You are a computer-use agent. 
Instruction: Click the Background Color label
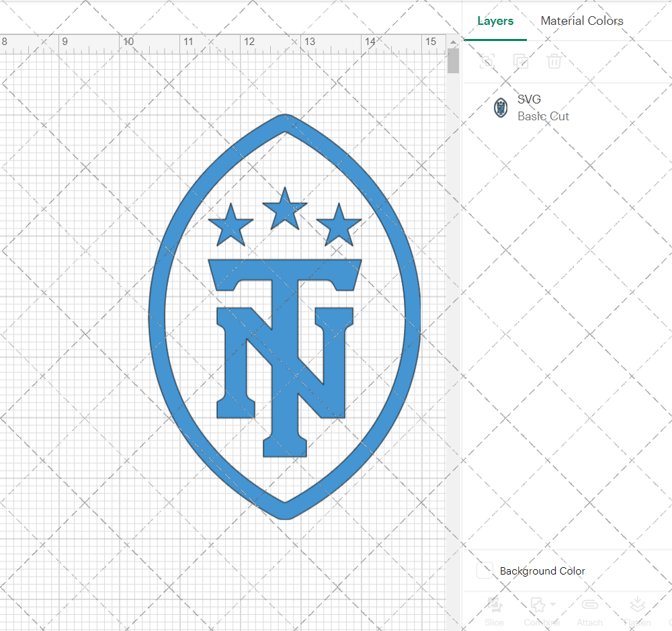[542, 571]
